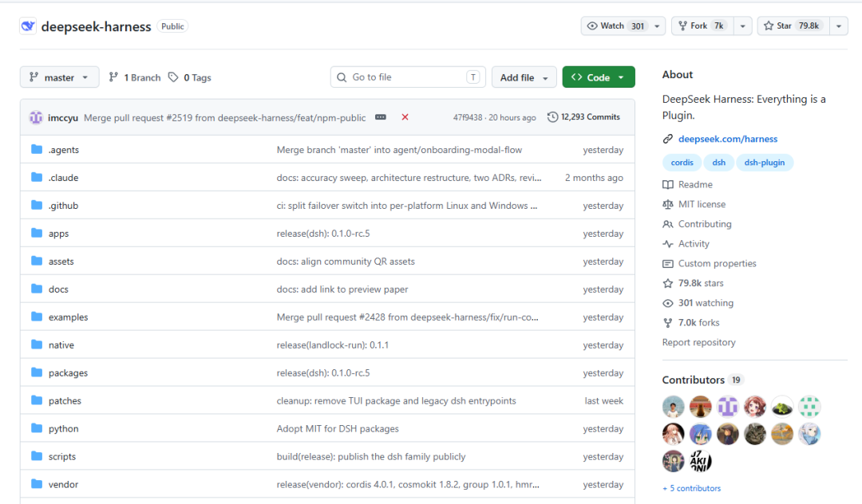Expand the commit message ellipsis icon

point(381,117)
